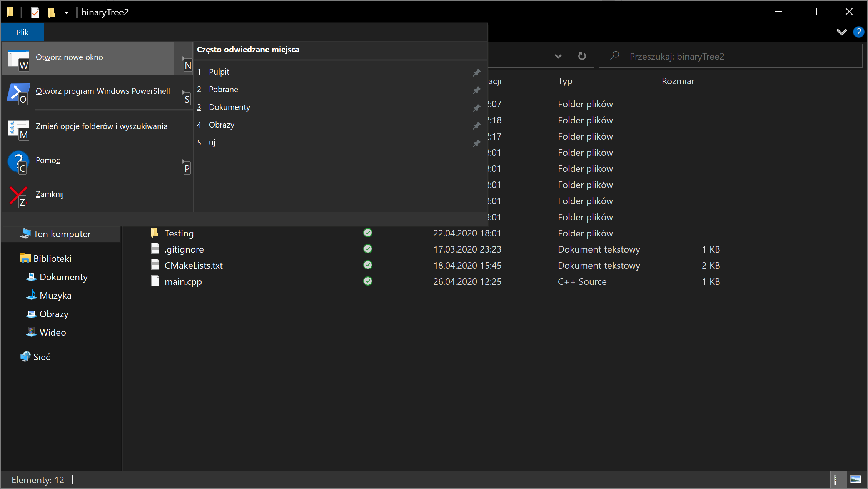Open Windows PowerShell from the menu
The height and width of the screenshot is (489, 868).
(102, 91)
